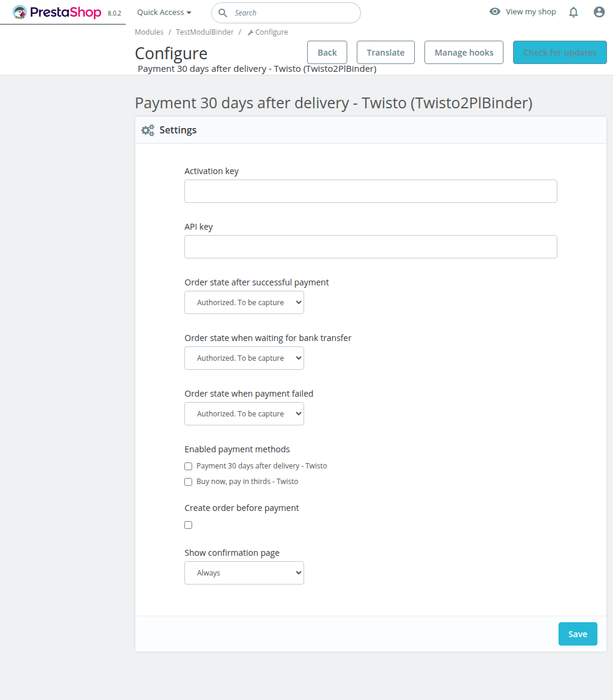Open the Quick Access menu

163,12
